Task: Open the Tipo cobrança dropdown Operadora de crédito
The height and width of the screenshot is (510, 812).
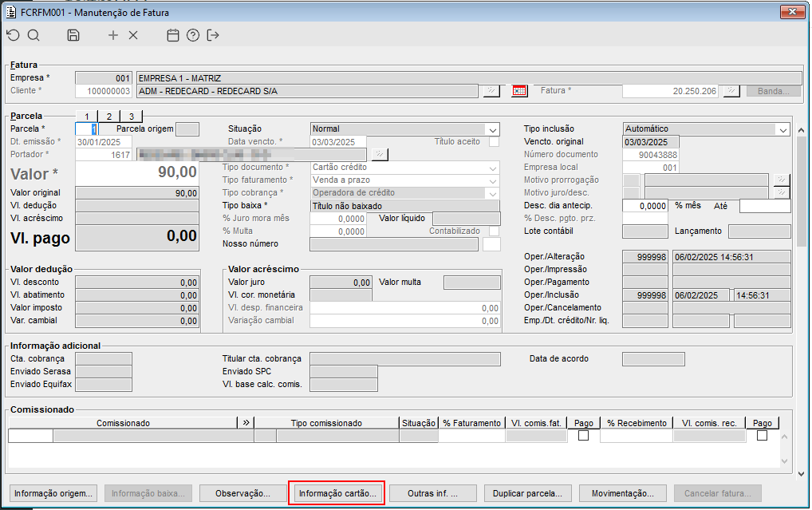Action: tap(492, 193)
